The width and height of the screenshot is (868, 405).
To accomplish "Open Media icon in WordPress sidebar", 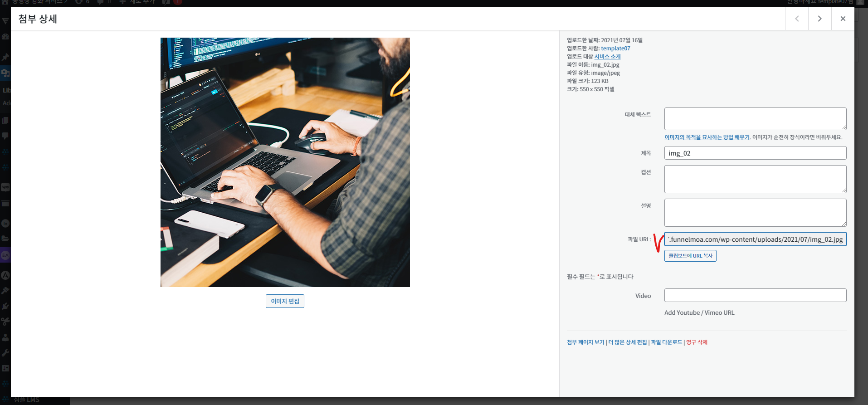I will [5, 73].
